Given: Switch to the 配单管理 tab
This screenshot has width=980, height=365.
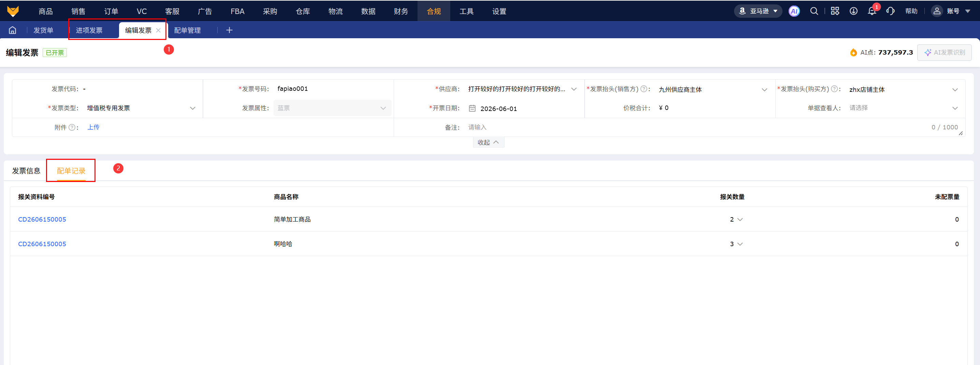Looking at the screenshot, I should coord(187,30).
